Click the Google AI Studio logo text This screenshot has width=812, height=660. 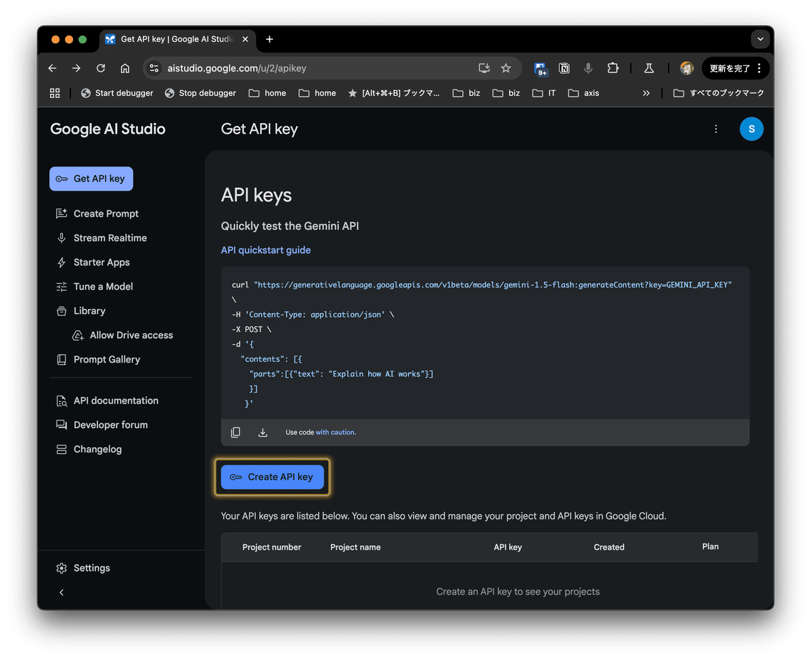(x=108, y=129)
